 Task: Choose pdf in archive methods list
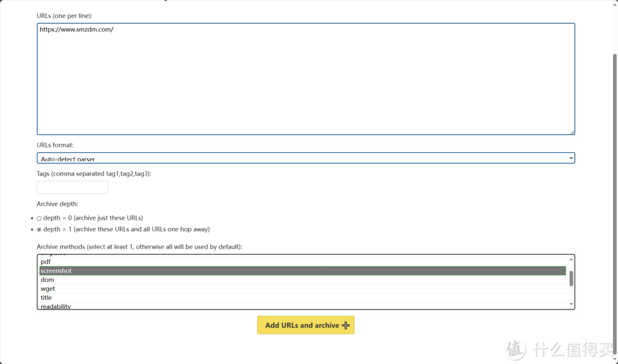tap(46, 262)
